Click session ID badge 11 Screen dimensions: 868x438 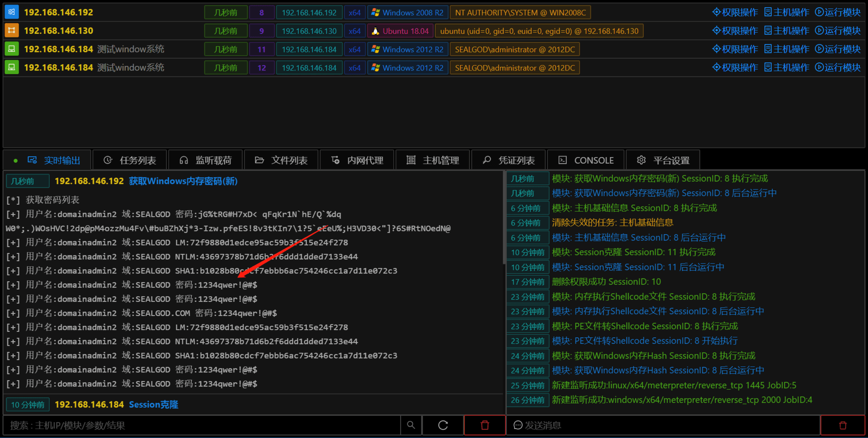(261, 49)
